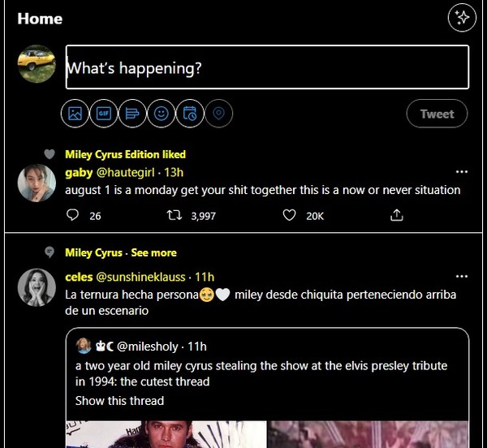This screenshot has width=487, height=448.
Task: Reply to gaby's tweet
Action: [73, 216]
